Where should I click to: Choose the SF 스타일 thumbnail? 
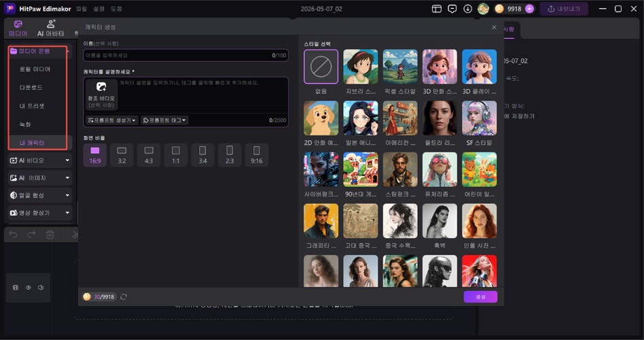(480, 118)
